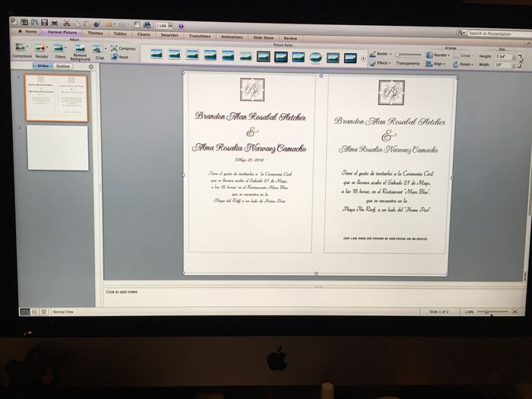
Task: Click the Undo arrow icon
Action: (109, 24)
